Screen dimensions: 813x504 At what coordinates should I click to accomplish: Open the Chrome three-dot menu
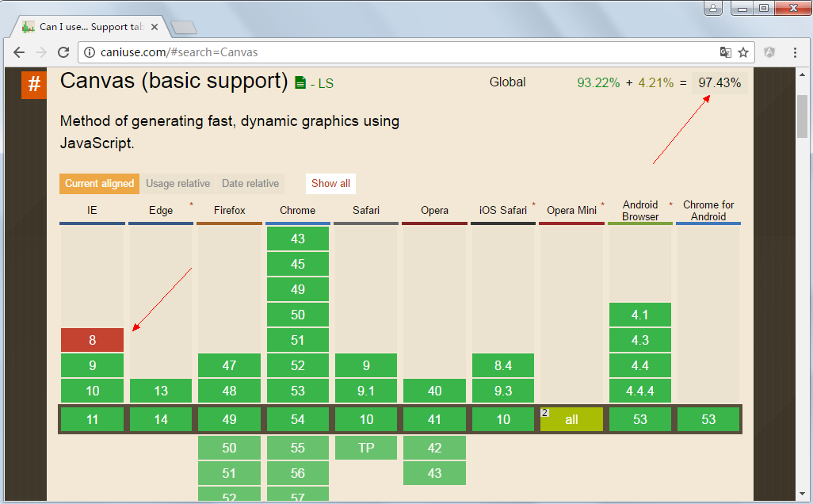click(x=795, y=52)
